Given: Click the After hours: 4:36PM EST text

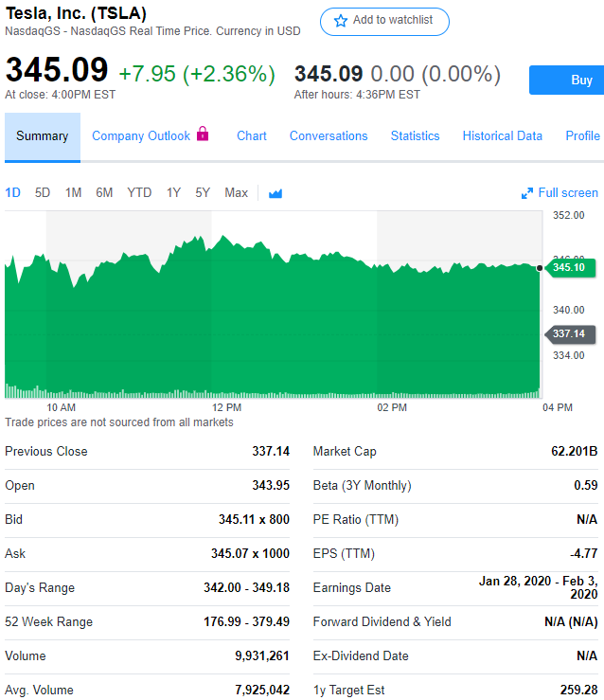Looking at the screenshot, I should point(357,95).
